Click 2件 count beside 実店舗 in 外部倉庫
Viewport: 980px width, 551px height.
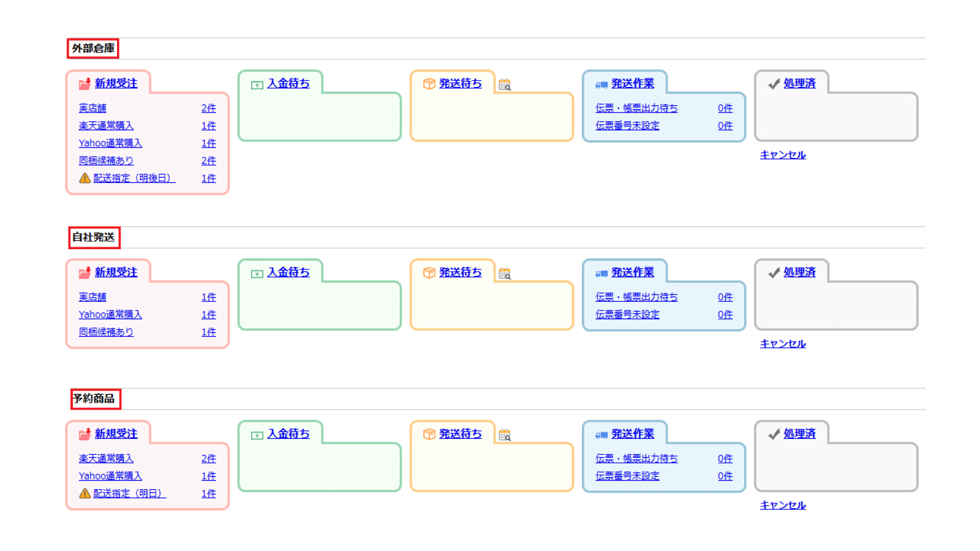(x=209, y=108)
